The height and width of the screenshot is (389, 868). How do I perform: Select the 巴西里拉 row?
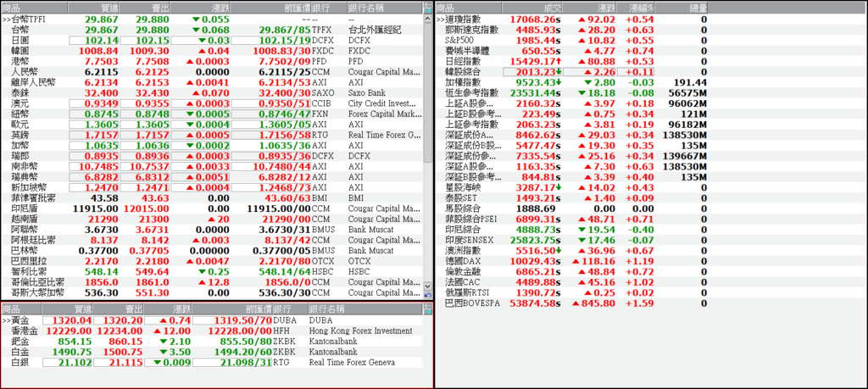pyautogui.click(x=212, y=261)
